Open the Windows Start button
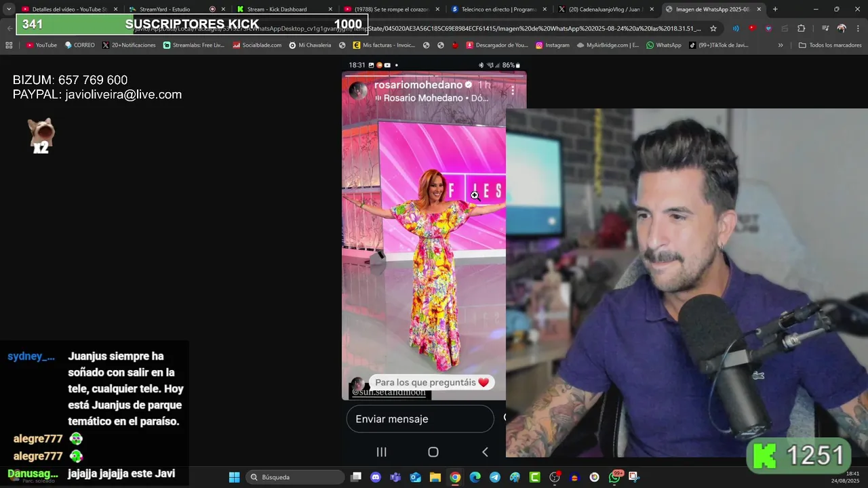Image resolution: width=868 pixels, height=488 pixels. point(234,477)
